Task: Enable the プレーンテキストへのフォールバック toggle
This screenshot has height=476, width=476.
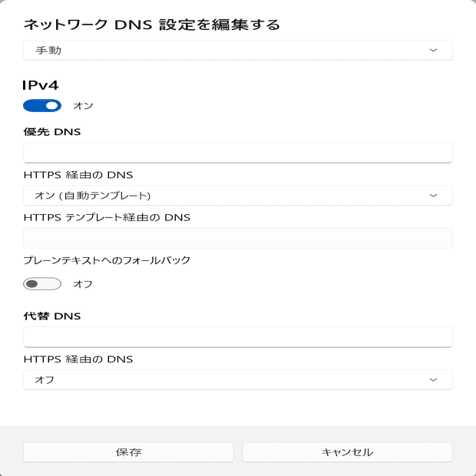Action: click(42, 284)
